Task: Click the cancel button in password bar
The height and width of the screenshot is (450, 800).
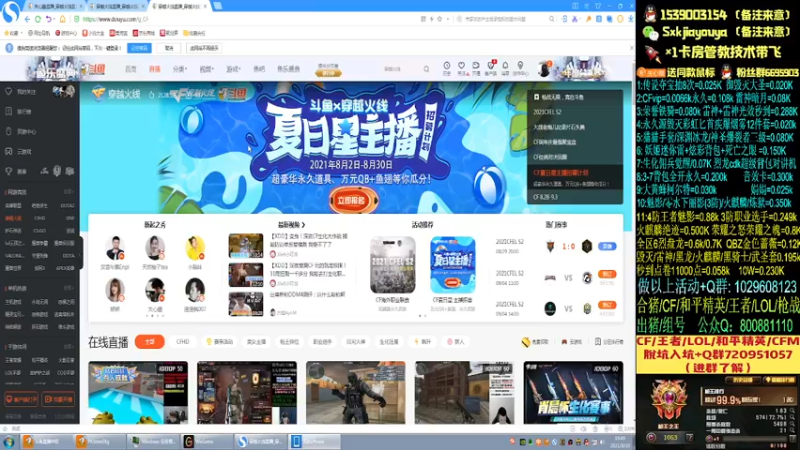Action: pyautogui.click(x=169, y=48)
